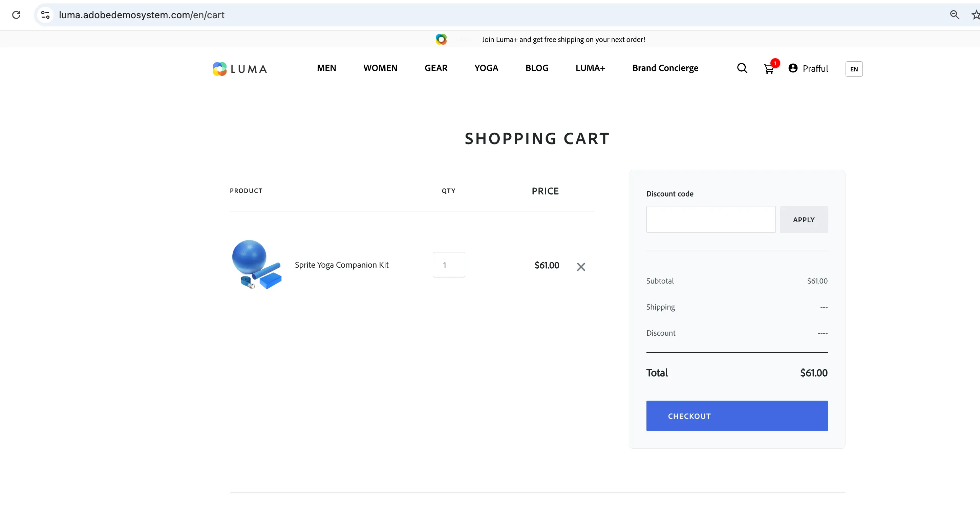The width and height of the screenshot is (980, 515).
Task: Click the browser zoom magnifier icon
Action: click(955, 15)
